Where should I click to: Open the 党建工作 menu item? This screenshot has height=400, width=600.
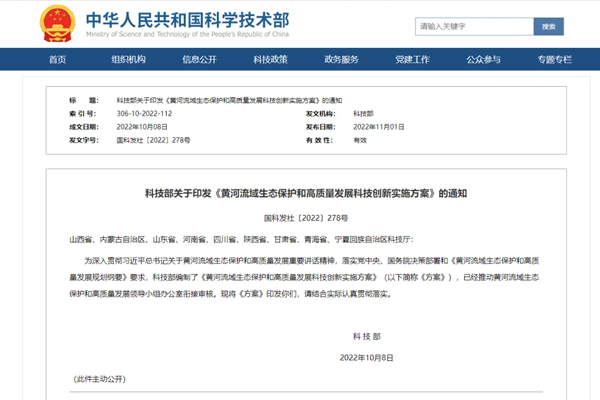[x=412, y=59]
